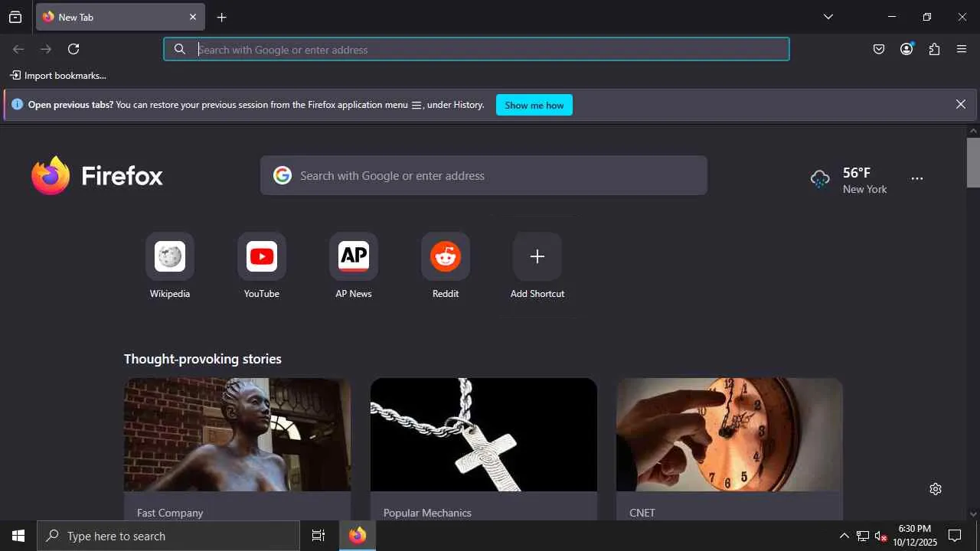Open a new tab with the plus button
Viewport: 980px width, 551px height.
click(x=222, y=18)
